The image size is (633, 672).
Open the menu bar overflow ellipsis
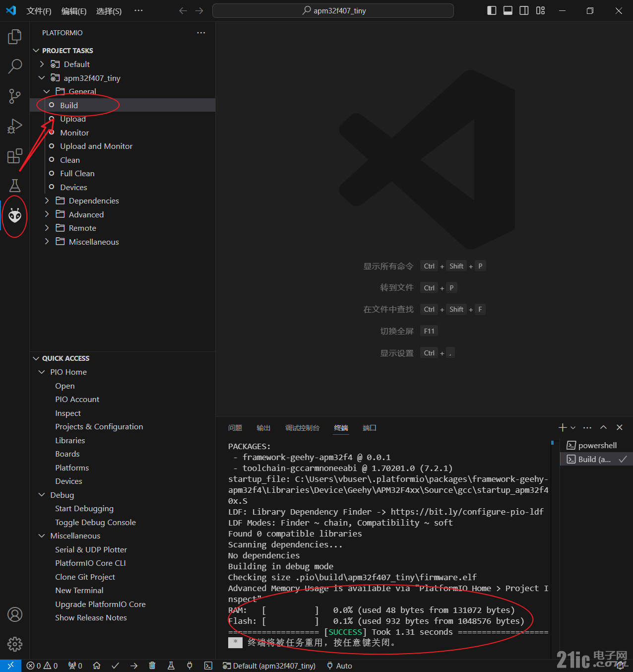click(138, 10)
